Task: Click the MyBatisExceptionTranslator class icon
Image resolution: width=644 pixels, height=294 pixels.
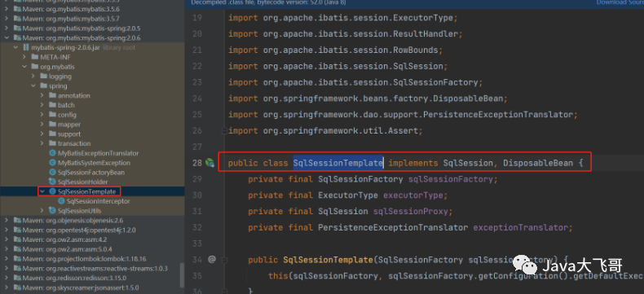Action: click(52, 153)
